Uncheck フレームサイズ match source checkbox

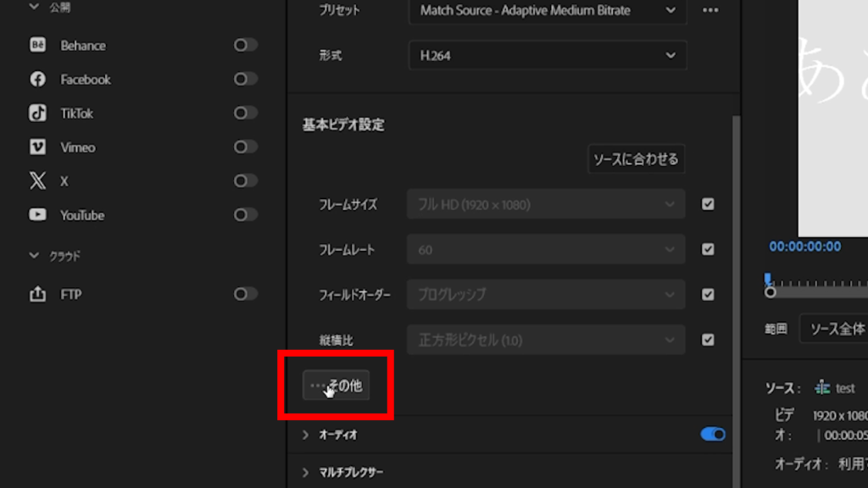(708, 204)
